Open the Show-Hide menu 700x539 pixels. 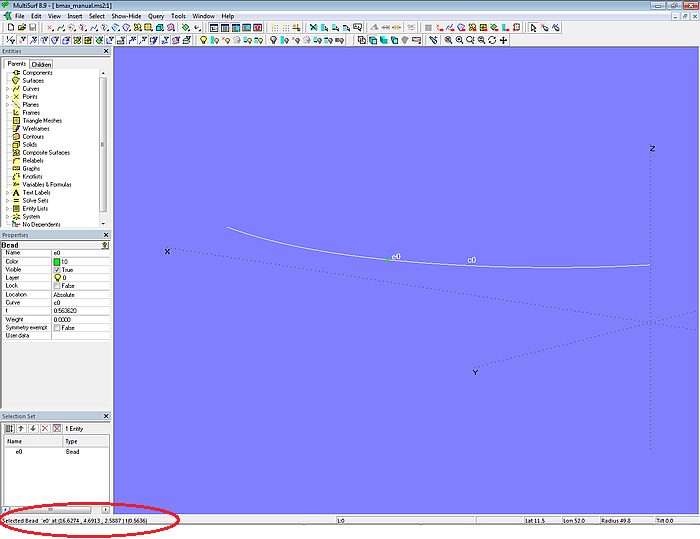tap(126, 17)
